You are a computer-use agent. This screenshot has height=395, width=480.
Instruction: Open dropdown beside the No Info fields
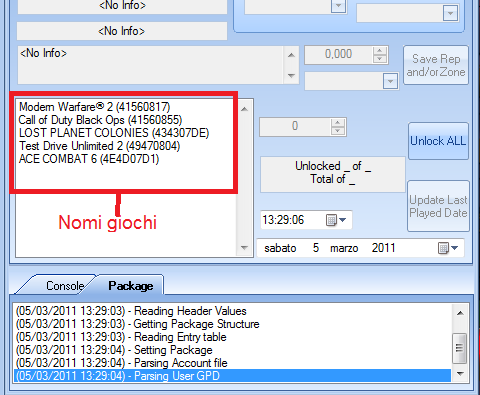[338, 6]
